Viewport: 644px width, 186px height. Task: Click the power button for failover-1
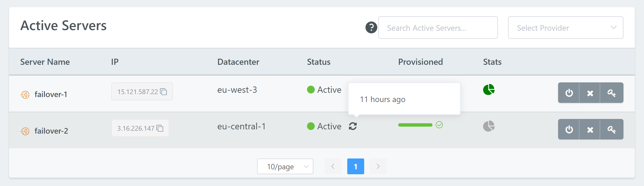point(569,93)
